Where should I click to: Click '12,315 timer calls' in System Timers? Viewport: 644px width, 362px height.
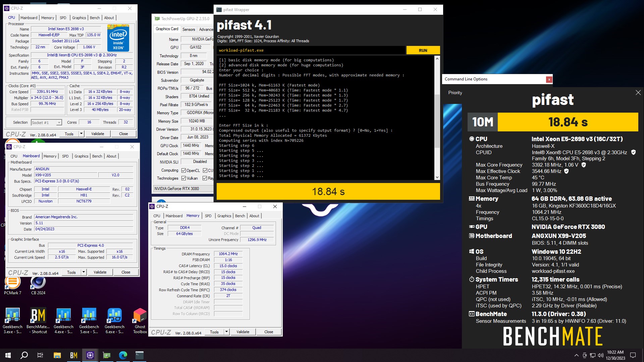555,280
